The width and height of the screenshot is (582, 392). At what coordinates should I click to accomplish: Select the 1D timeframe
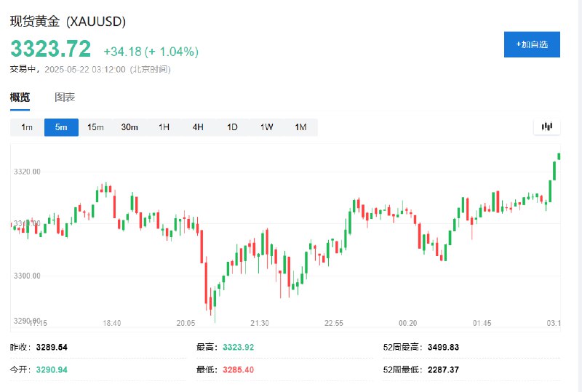pos(232,127)
